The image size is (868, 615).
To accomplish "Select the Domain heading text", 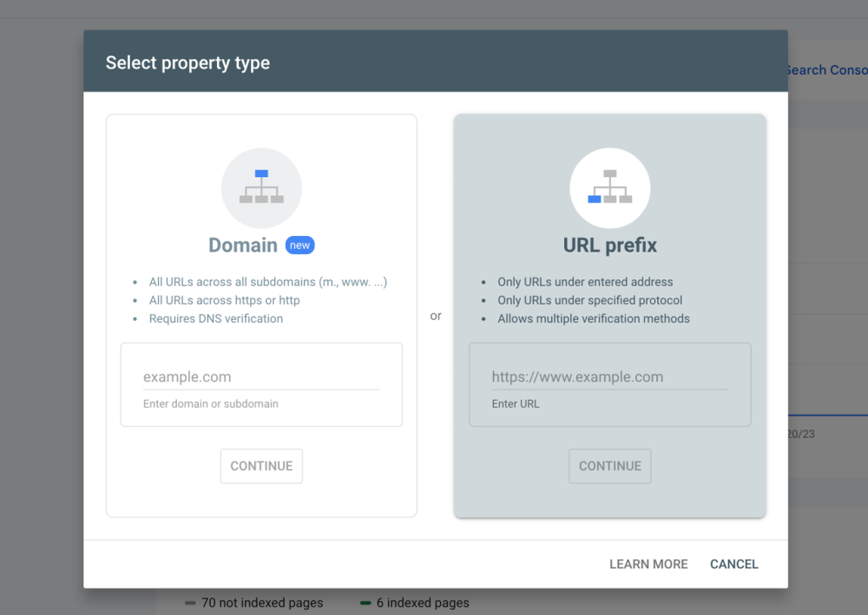I will tap(243, 245).
